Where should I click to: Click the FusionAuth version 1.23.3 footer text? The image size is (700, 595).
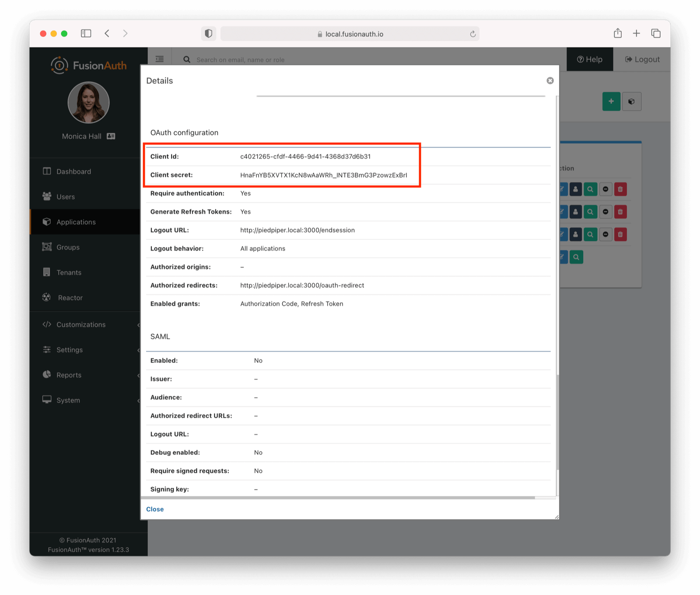(88, 550)
